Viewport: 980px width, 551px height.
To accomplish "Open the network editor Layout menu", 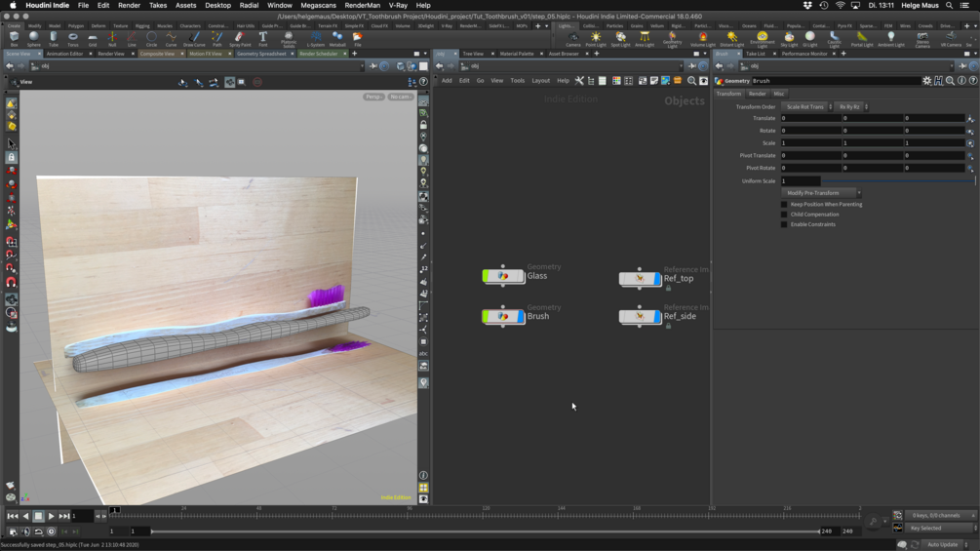I will tap(540, 81).
